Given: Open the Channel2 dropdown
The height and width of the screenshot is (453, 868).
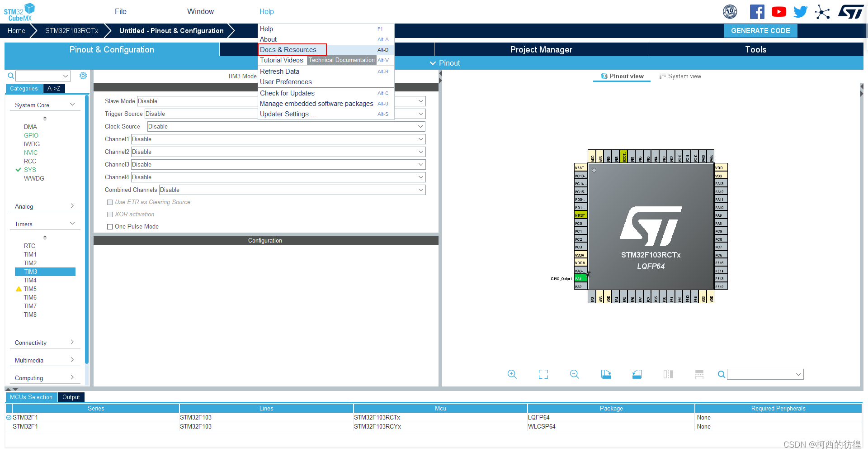Looking at the screenshot, I should 278,152.
